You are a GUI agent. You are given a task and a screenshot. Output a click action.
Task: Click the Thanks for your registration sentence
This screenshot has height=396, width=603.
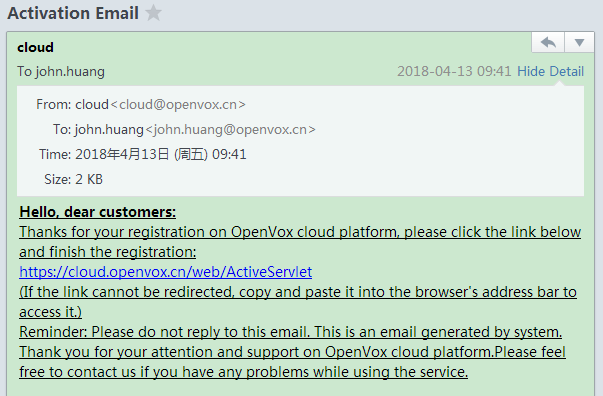coord(300,242)
